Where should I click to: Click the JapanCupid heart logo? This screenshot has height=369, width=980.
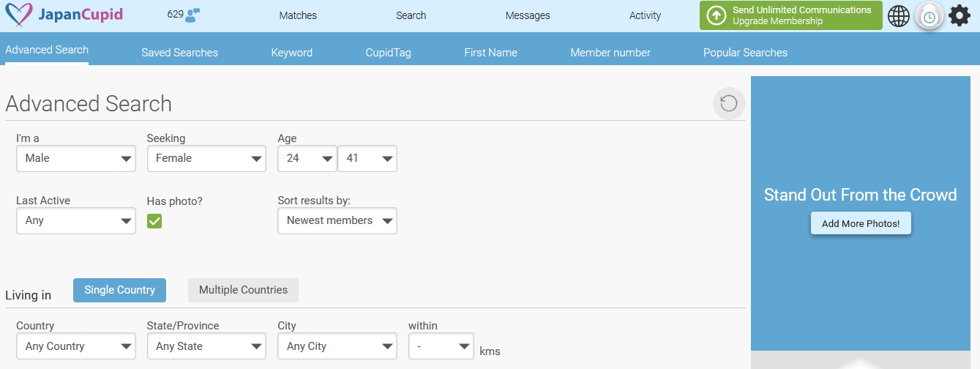[18, 15]
